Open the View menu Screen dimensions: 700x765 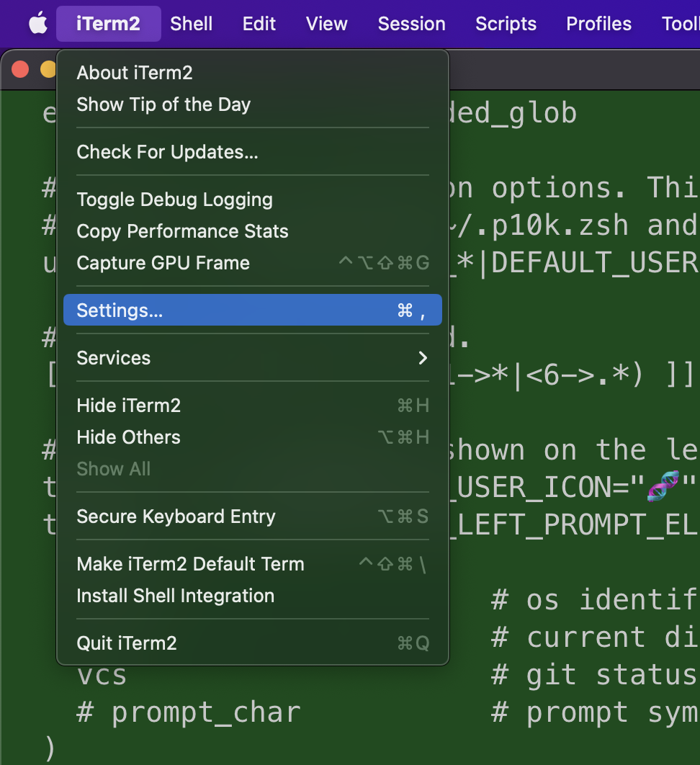tap(326, 24)
